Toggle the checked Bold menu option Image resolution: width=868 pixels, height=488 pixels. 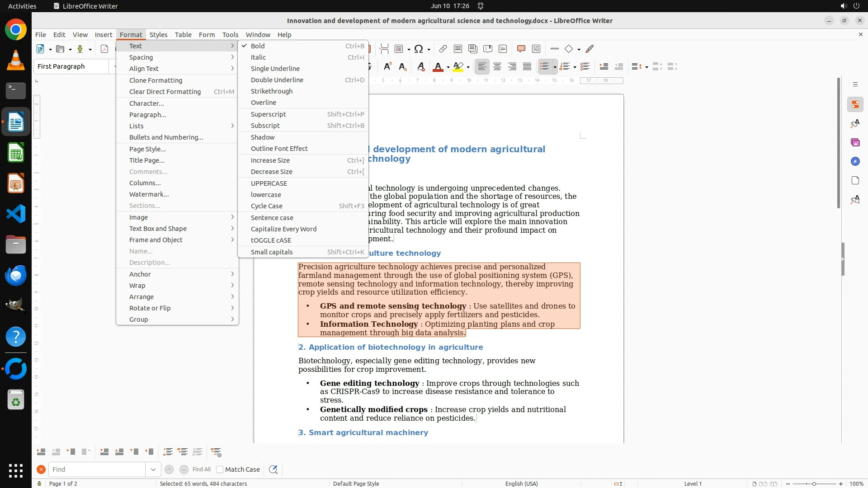[258, 46]
